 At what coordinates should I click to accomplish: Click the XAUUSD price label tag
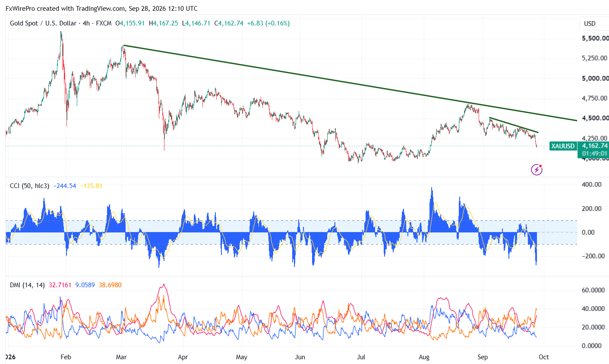pos(563,146)
